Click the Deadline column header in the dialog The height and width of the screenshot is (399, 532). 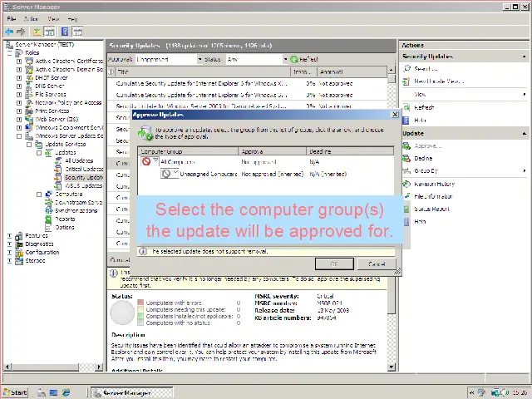click(x=350, y=151)
